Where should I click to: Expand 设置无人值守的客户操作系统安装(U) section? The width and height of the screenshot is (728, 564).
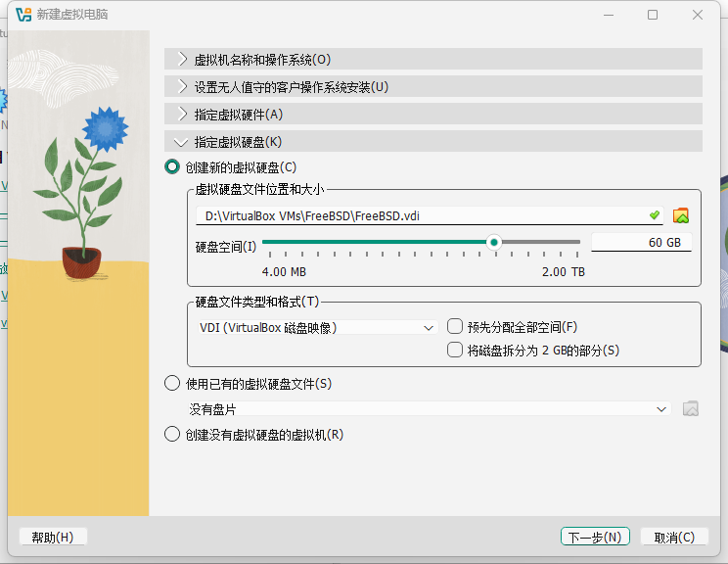click(x=433, y=86)
